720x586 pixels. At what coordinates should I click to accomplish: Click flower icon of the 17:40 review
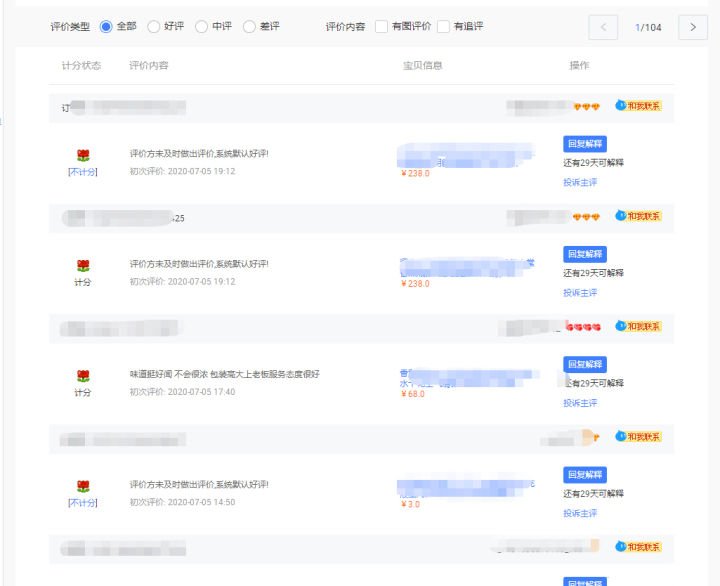[83, 376]
